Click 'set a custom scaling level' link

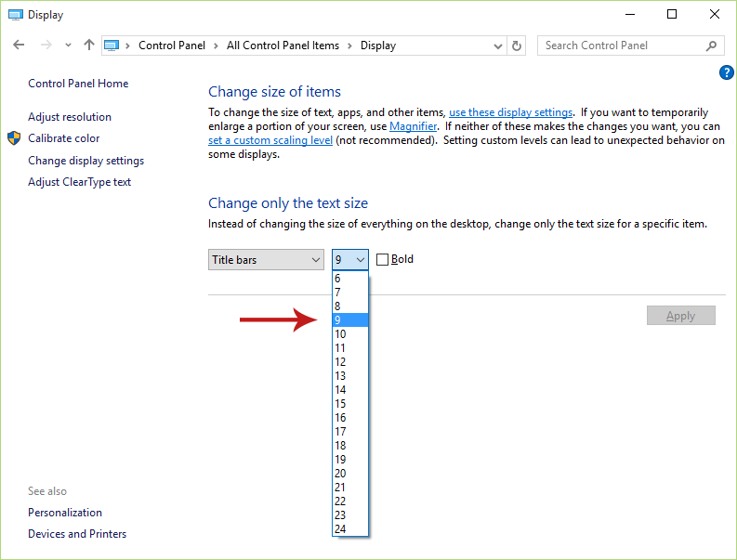[x=270, y=140]
